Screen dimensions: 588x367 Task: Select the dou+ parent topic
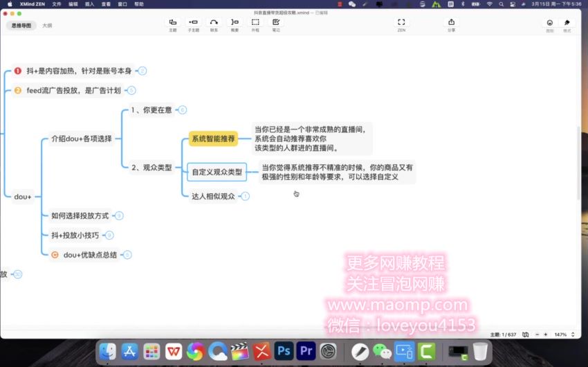click(x=23, y=197)
